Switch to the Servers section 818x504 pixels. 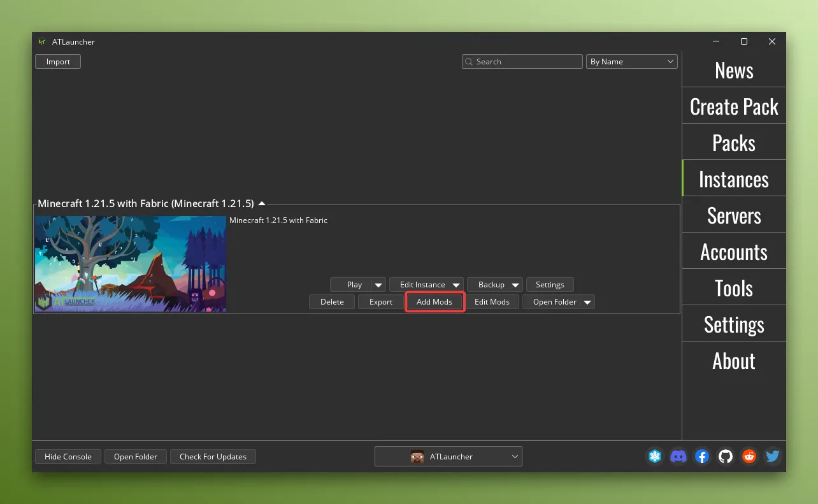pyautogui.click(x=734, y=215)
